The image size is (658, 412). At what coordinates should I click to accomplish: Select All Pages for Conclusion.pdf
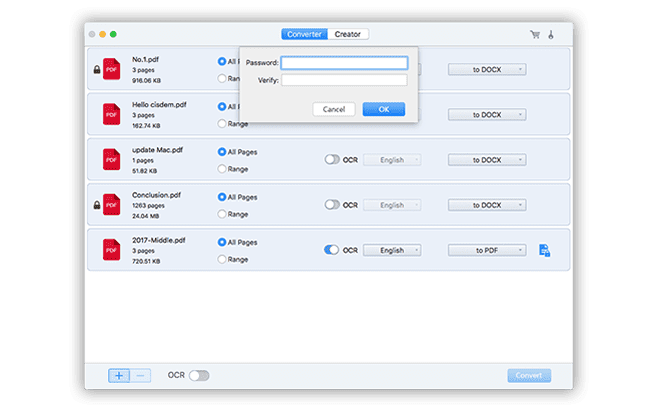click(222, 197)
